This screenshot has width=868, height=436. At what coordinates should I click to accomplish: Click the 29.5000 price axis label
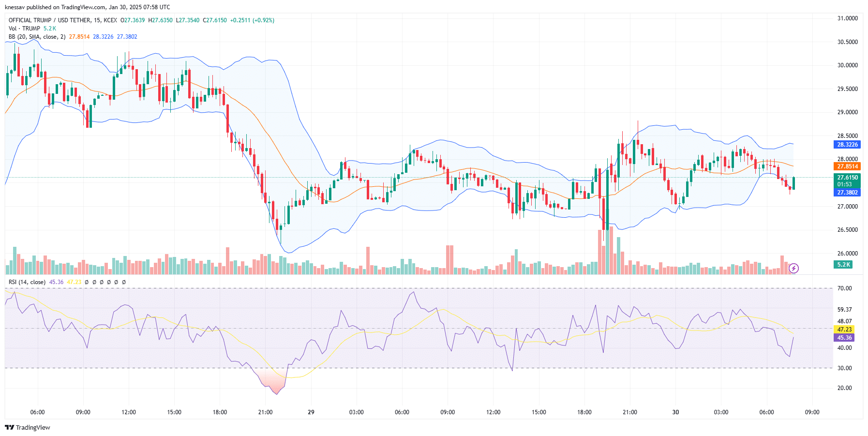click(x=848, y=89)
